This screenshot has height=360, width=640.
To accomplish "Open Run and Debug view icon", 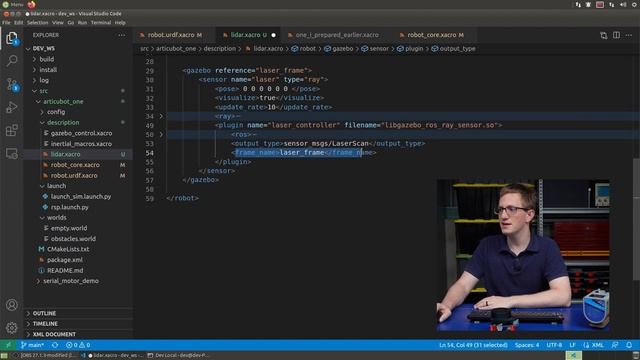I will point(11,107).
